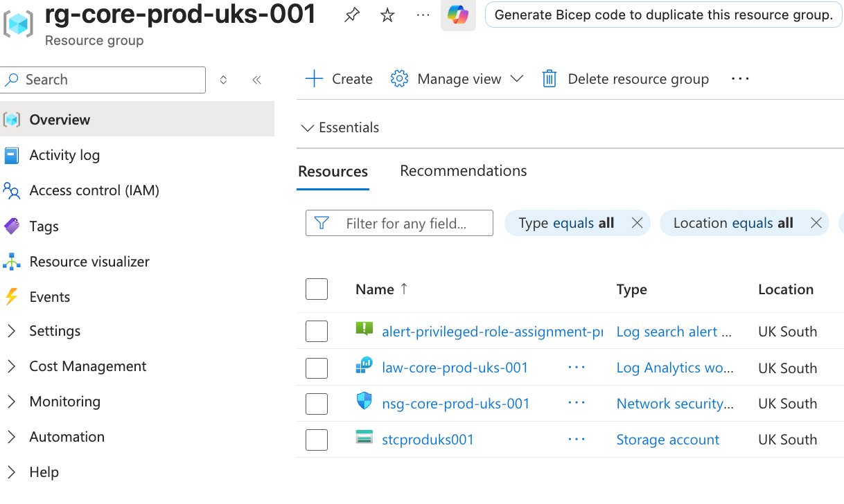Expand the Settings sidebar group
The height and width of the screenshot is (504, 844).
coord(11,331)
